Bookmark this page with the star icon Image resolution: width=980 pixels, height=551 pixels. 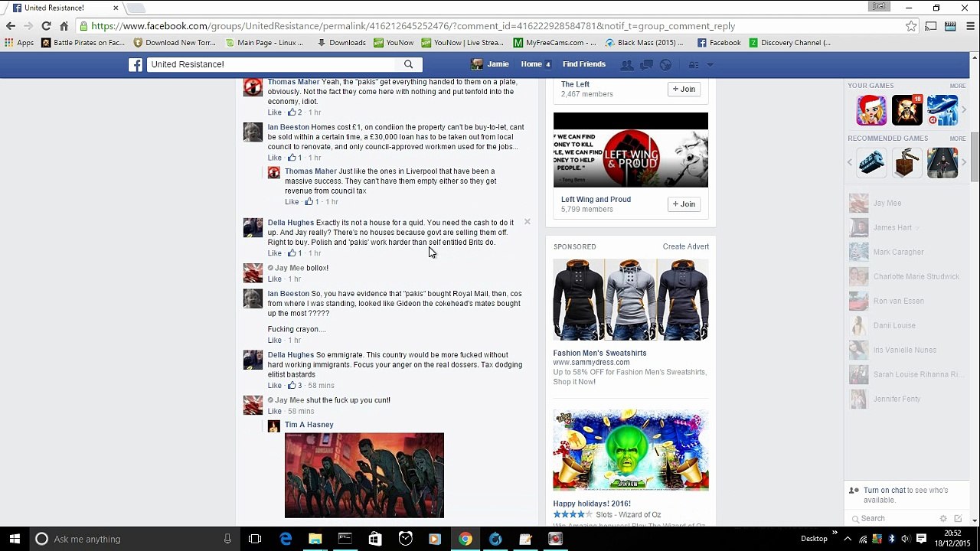coord(911,26)
